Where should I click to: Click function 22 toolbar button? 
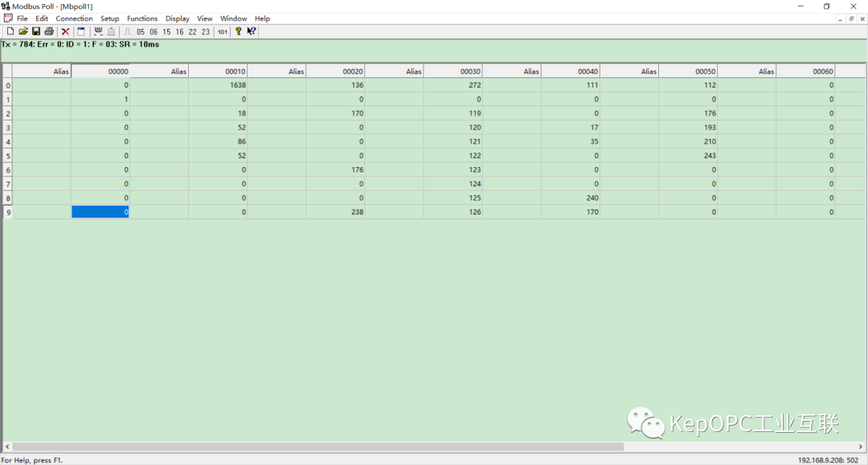(193, 32)
